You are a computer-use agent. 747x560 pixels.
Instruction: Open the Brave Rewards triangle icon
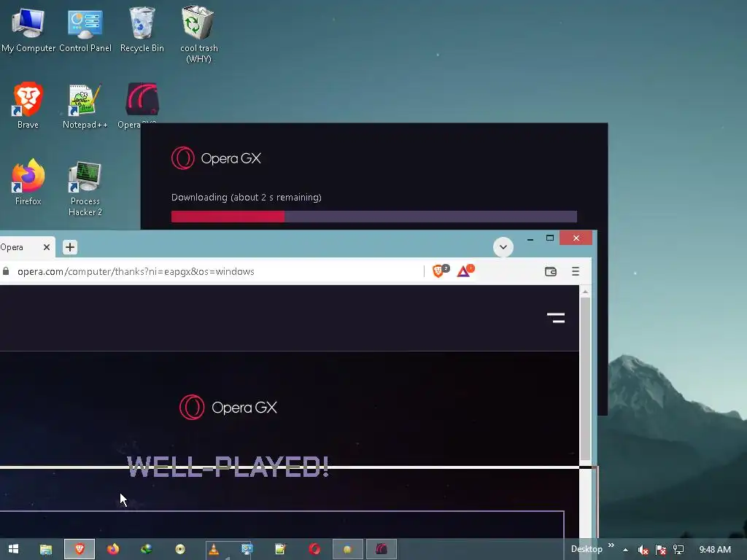463,271
